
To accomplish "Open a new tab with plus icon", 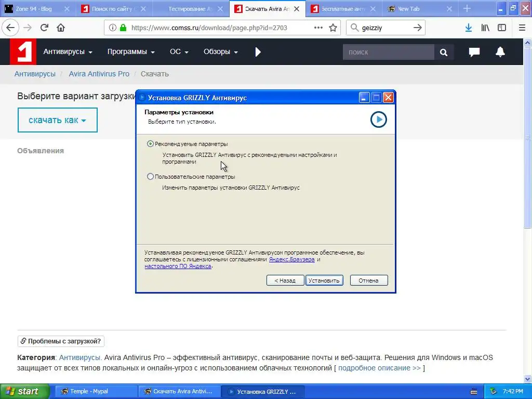I will coord(467,8).
